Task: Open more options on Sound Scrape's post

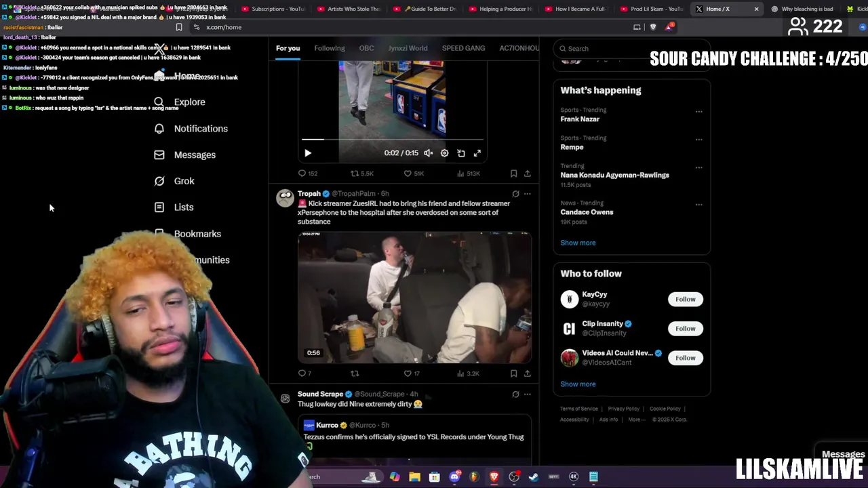Action: coord(528,394)
